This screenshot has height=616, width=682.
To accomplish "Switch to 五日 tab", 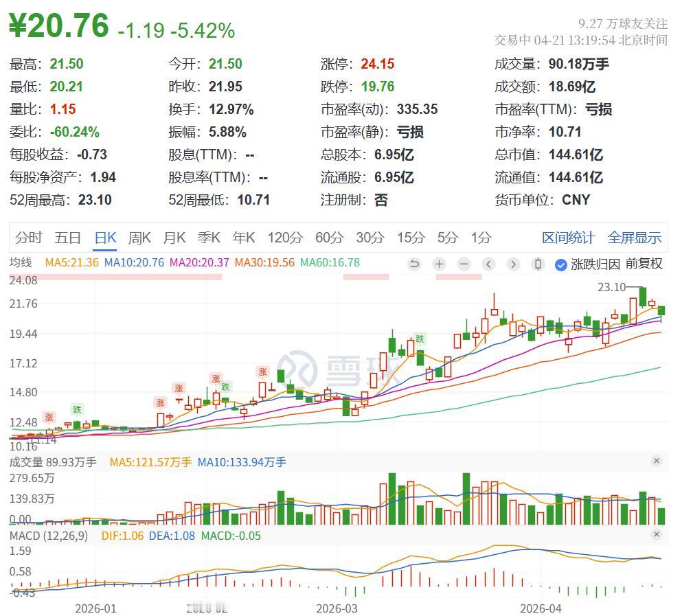I will 67,238.
